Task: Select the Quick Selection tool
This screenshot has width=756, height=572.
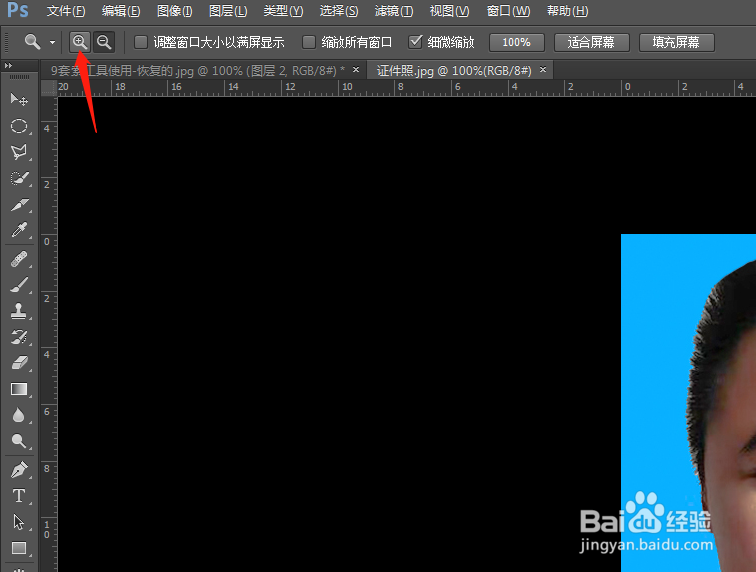Action: pos(19,178)
